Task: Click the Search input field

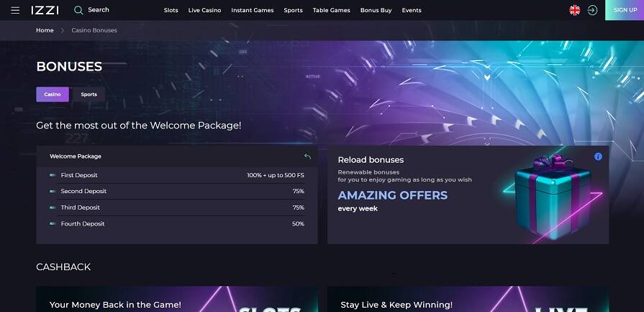Action: (99, 10)
